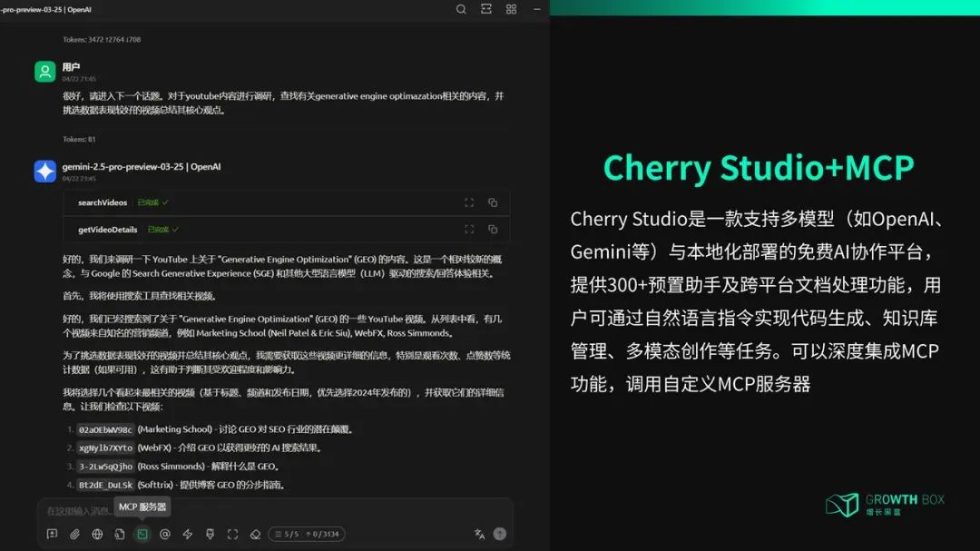Expand the getVideoDetails result to fullscreen

point(469,230)
